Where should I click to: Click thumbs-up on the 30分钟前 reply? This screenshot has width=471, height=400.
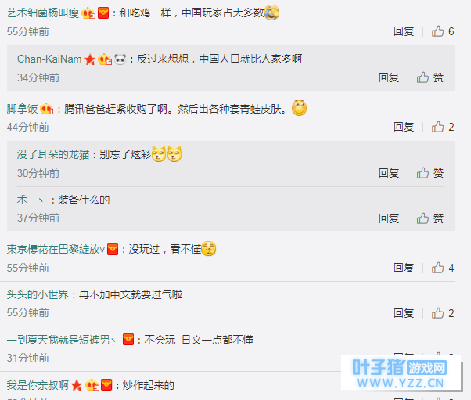coord(430,173)
